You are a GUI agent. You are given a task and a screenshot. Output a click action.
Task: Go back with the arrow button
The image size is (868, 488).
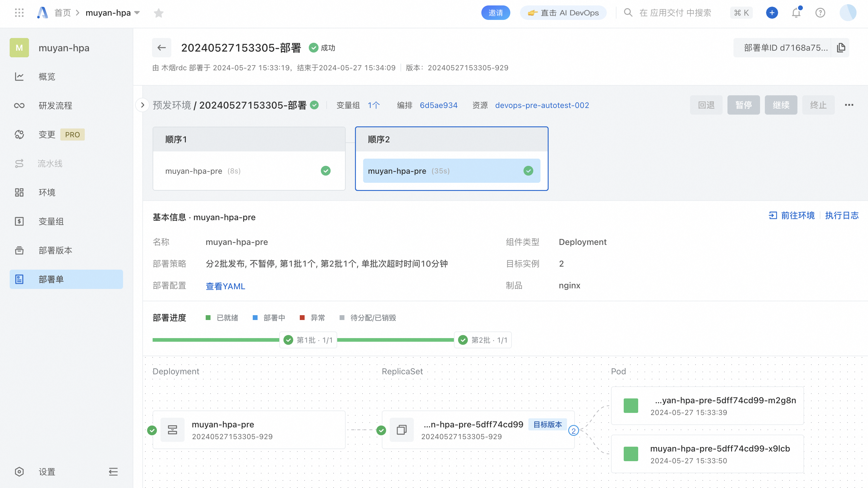[161, 48]
